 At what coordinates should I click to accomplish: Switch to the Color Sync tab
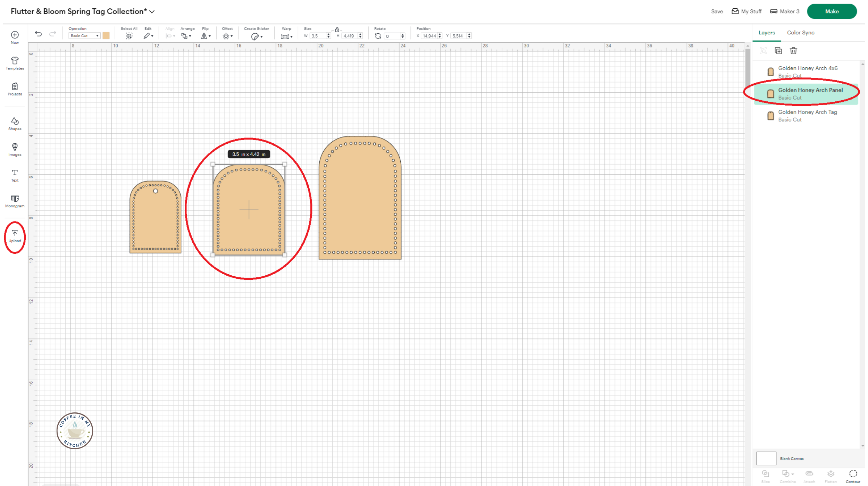(x=800, y=33)
